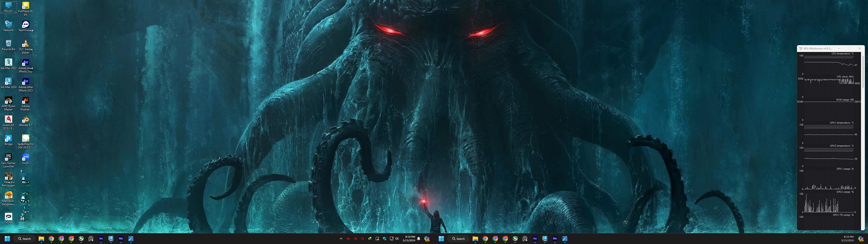Image resolution: width=868 pixels, height=244 pixels.
Task: Show hidden system tray icons chevron
Action: 341,239
